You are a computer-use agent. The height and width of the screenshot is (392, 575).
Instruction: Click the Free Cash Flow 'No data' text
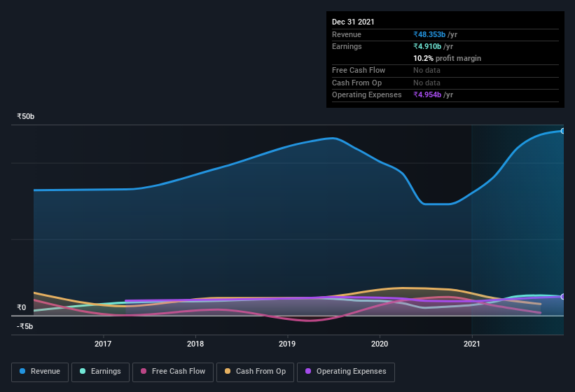(x=427, y=70)
